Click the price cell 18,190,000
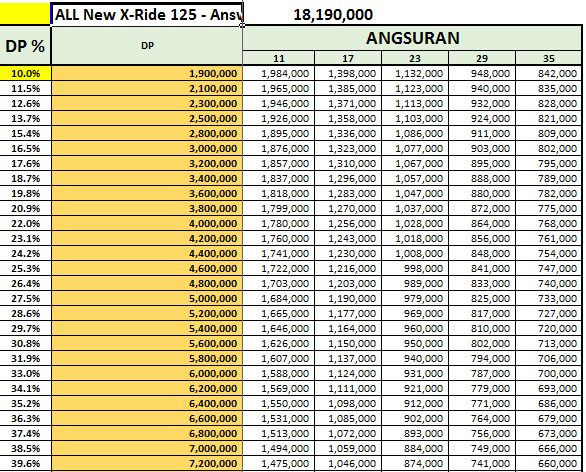 click(333, 15)
